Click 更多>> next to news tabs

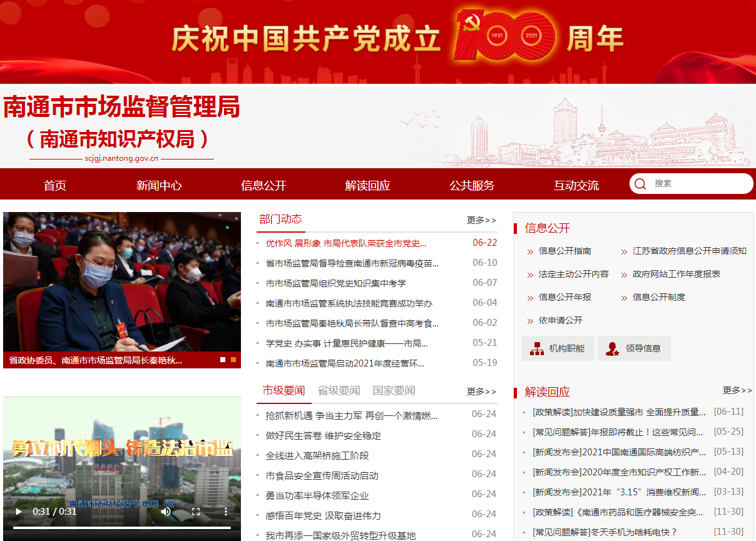coord(481,392)
